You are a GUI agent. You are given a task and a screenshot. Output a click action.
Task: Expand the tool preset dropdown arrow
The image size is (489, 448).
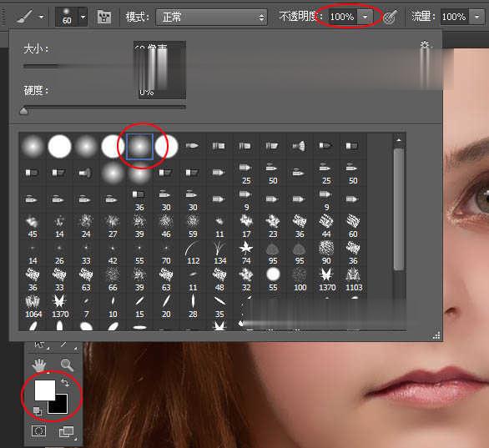42,17
